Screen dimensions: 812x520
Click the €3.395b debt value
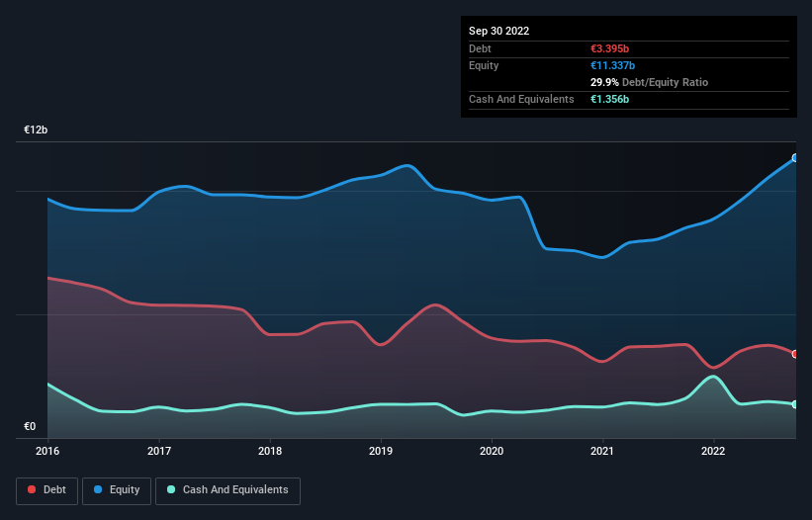click(x=609, y=48)
